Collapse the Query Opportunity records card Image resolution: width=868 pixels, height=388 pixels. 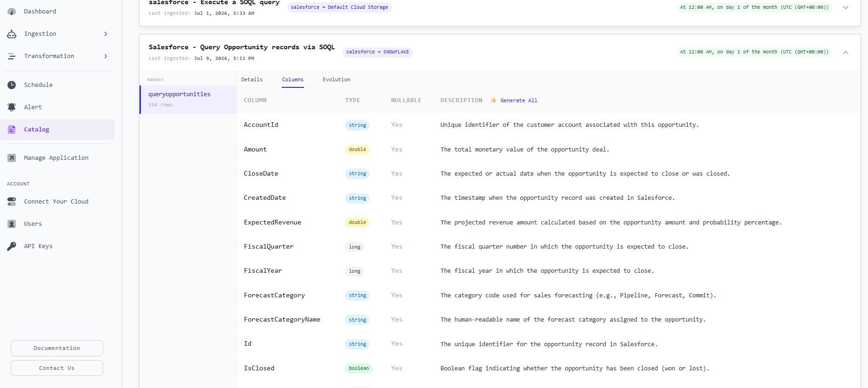846,53
